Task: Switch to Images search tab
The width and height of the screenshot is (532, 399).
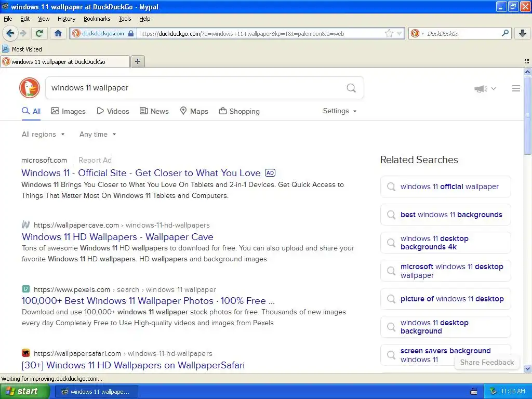Action: tap(68, 111)
